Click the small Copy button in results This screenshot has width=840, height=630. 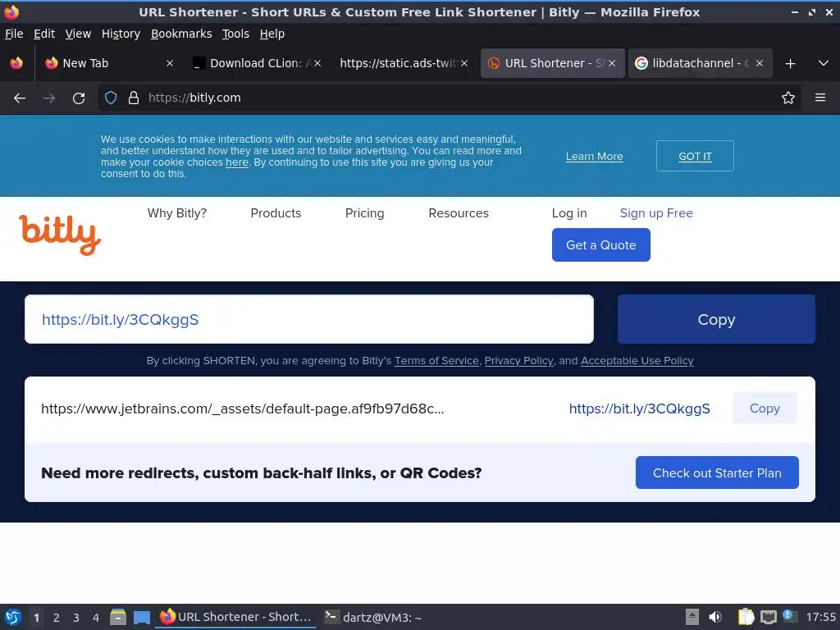(x=765, y=409)
